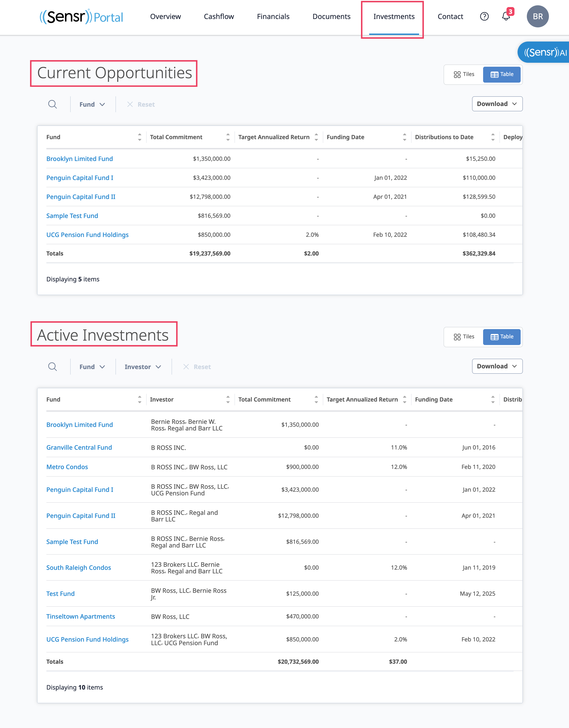
Task: Open the help question mark icon
Action: 484,16
